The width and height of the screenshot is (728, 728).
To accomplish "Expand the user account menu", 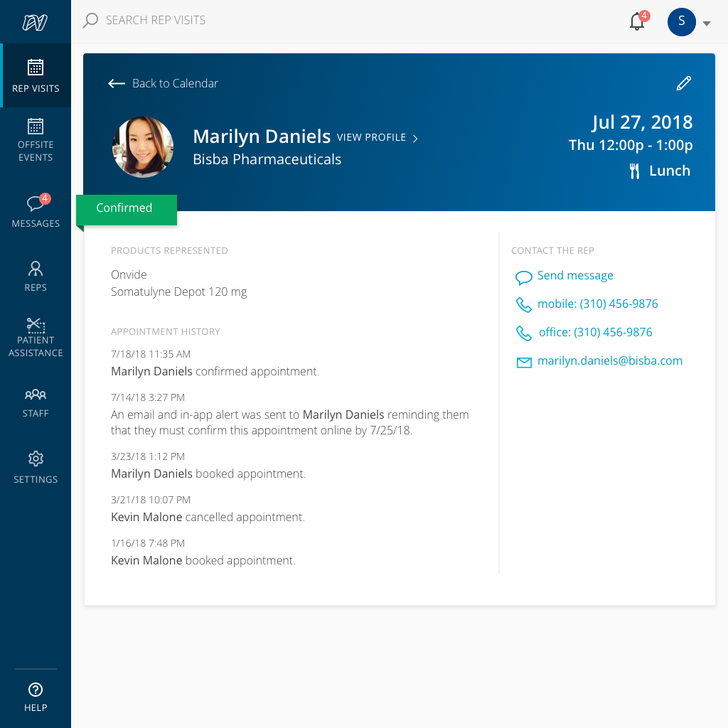I will pyautogui.click(x=706, y=22).
